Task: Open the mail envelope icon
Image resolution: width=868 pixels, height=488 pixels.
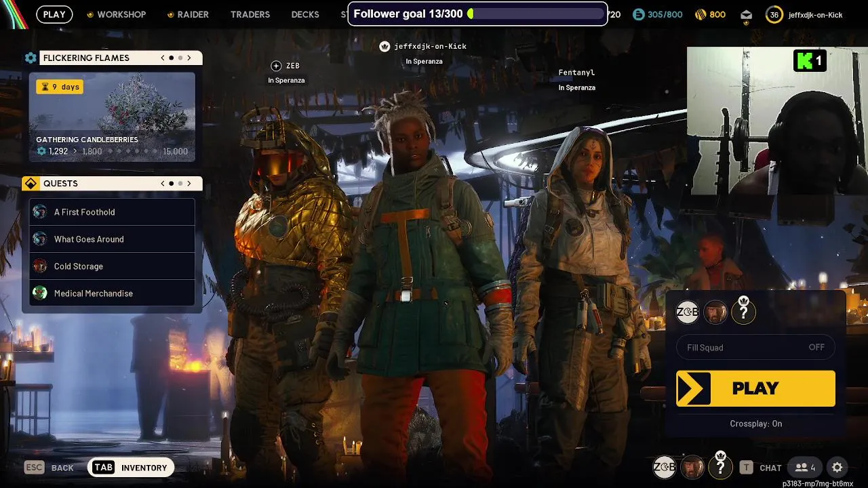Action: (x=747, y=14)
